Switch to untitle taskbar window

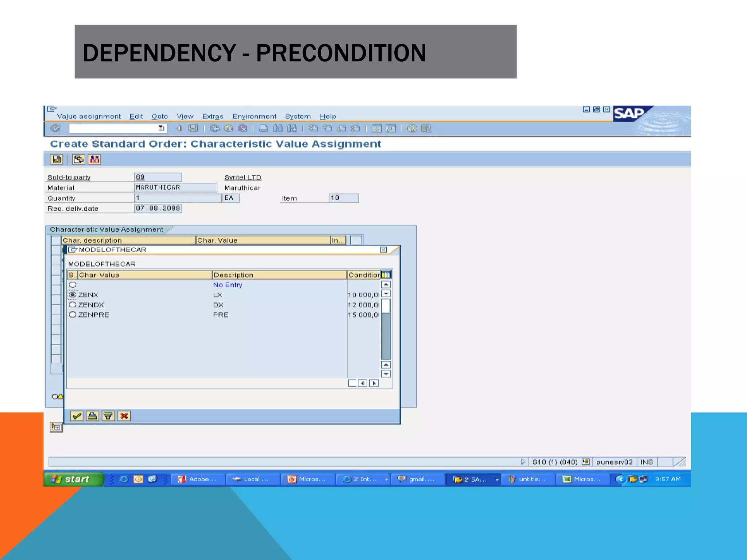(528, 479)
